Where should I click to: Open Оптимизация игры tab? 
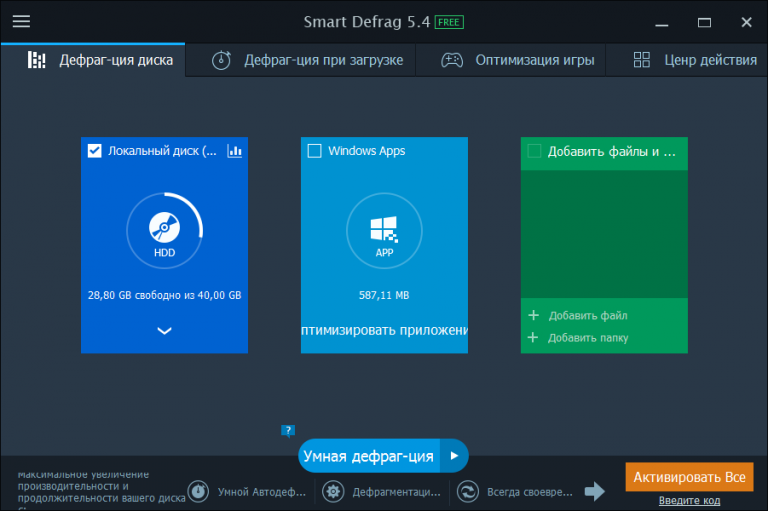510,60
